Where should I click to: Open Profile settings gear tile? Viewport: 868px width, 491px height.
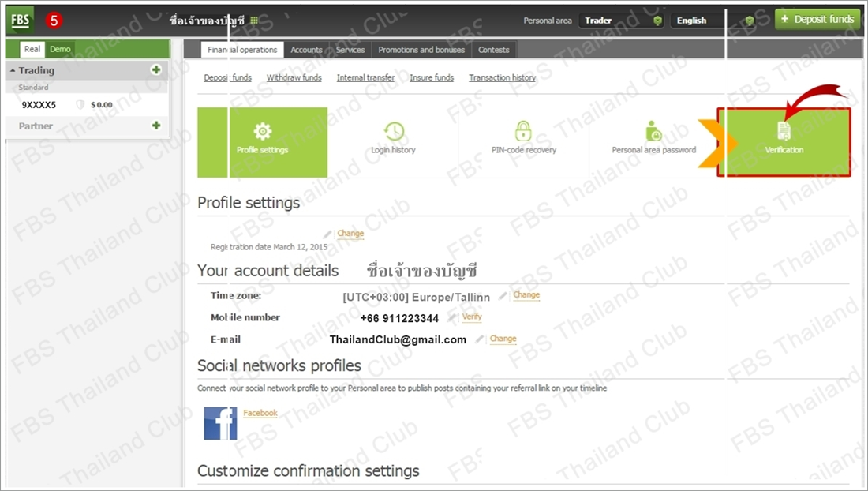coord(263,142)
